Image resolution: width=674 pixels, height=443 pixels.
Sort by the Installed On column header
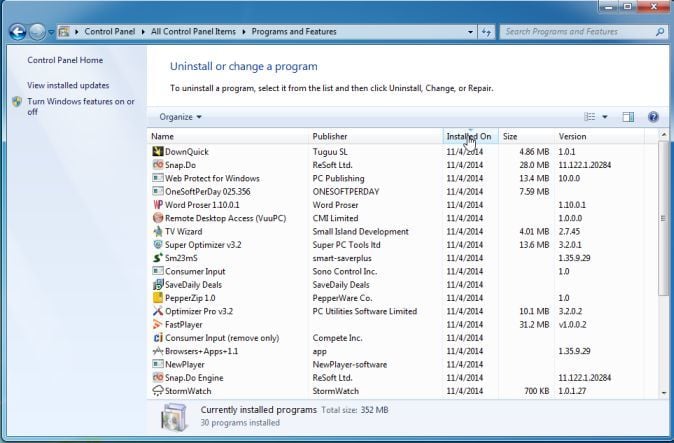pos(470,136)
